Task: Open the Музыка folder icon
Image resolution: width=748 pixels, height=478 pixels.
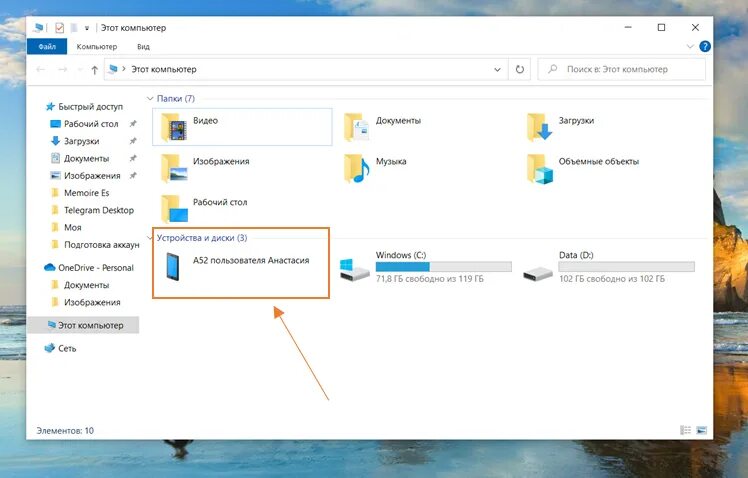Action: click(x=357, y=168)
